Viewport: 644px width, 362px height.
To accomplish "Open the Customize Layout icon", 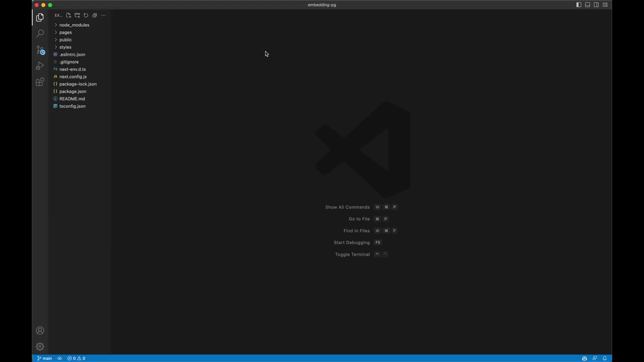I will click(x=605, y=5).
